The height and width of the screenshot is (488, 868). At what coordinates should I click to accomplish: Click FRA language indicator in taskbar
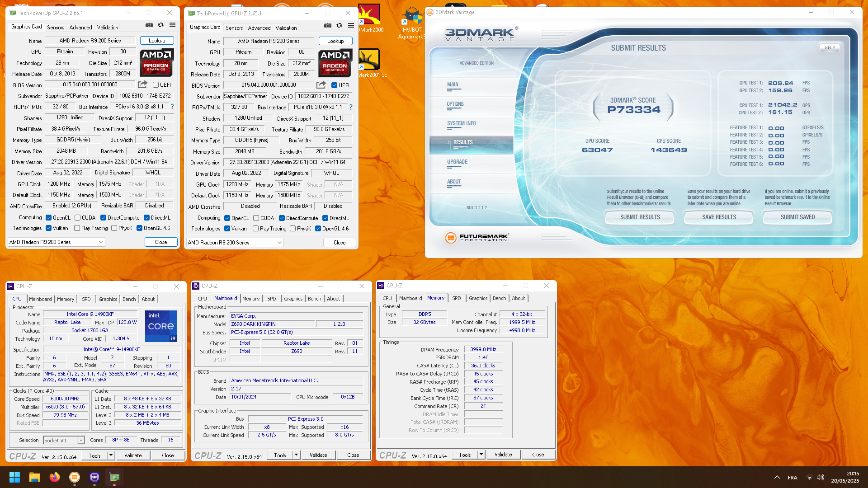pos(792,478)
